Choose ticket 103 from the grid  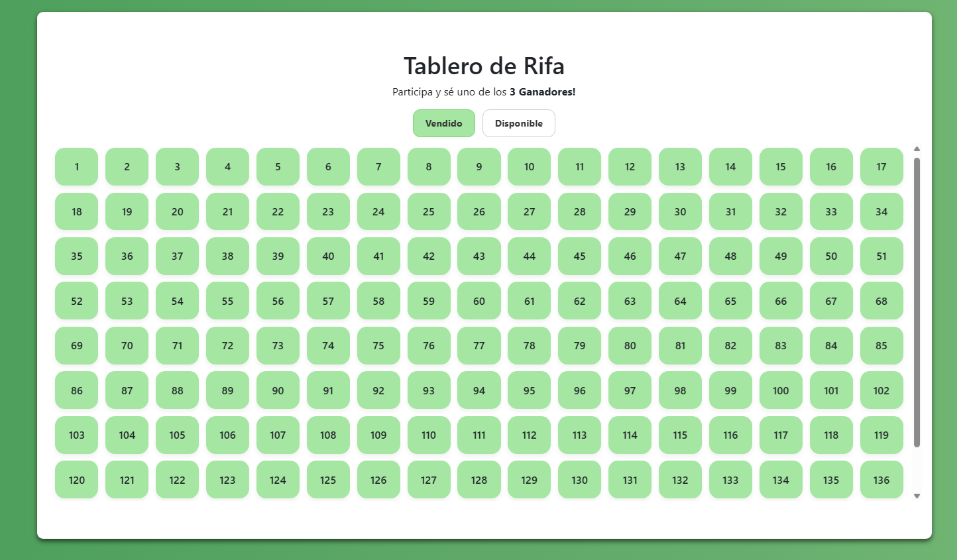(x=76, y=435)
